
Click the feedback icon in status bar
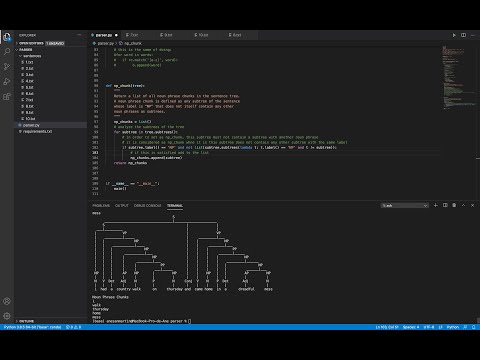[465, 327]
